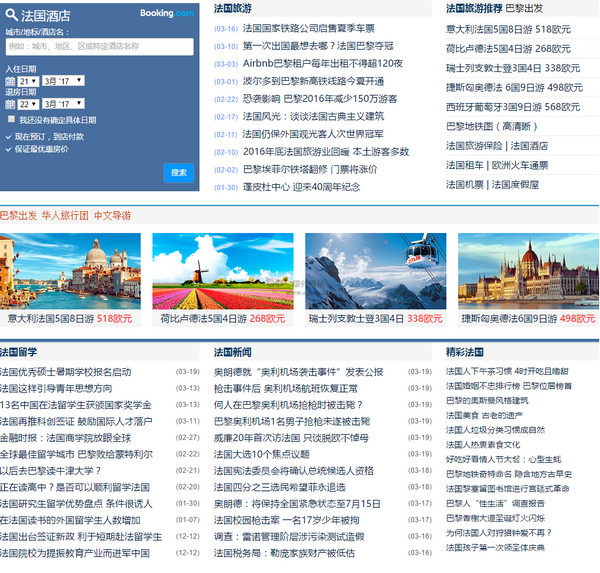The height and width of the screenshot is (573, 600).
Task: Click the 法国酒店 link in the sidebar
Action: [x=529, y=146]
